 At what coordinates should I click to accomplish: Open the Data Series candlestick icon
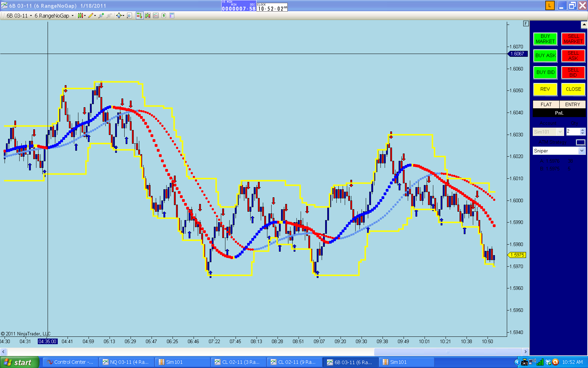click(x=148, y=15)
